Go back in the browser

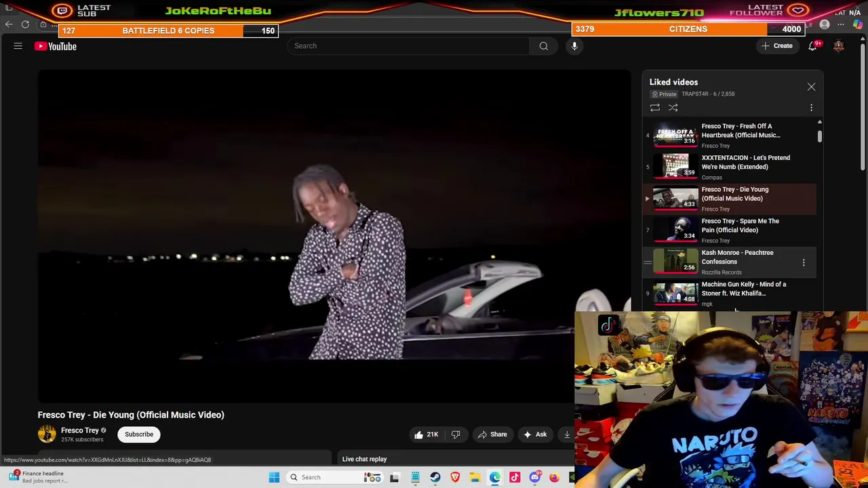[9, 24]
